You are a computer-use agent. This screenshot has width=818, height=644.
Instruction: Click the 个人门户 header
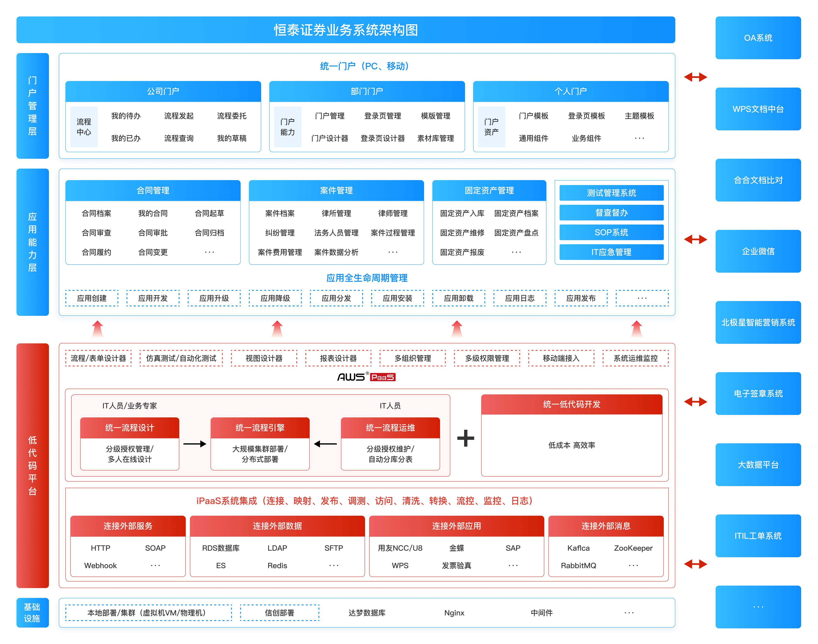coord(571,91)
